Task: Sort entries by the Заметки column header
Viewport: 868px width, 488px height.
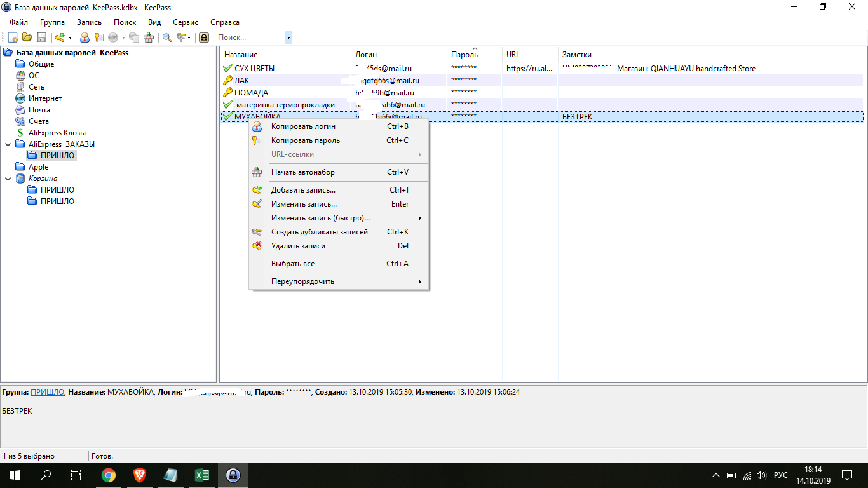Action: [712, 55]
